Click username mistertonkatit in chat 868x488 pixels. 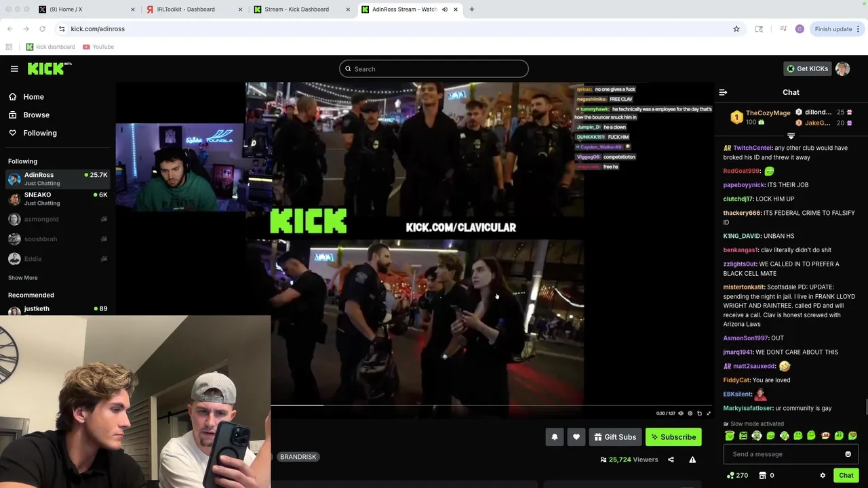(x=743, y=287)
